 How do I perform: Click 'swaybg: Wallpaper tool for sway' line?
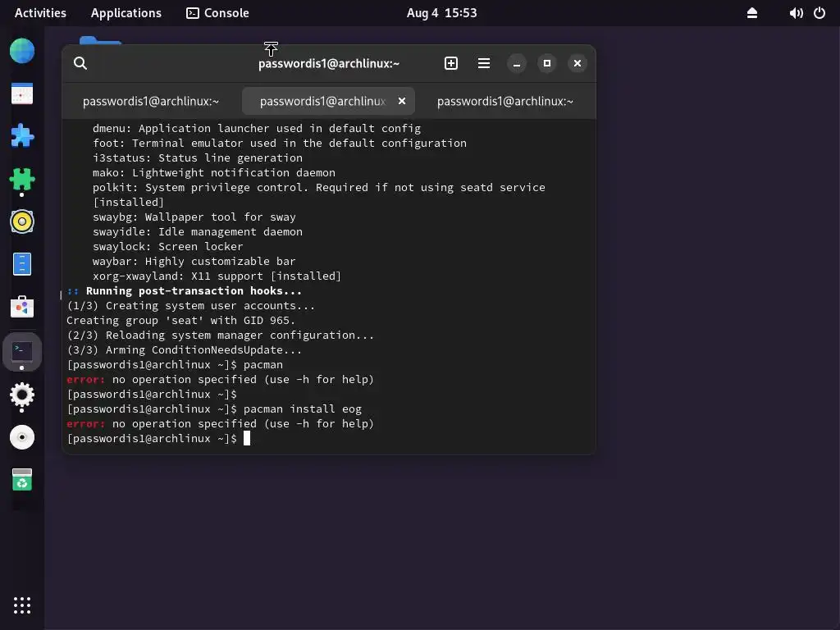tap(194, 217)
